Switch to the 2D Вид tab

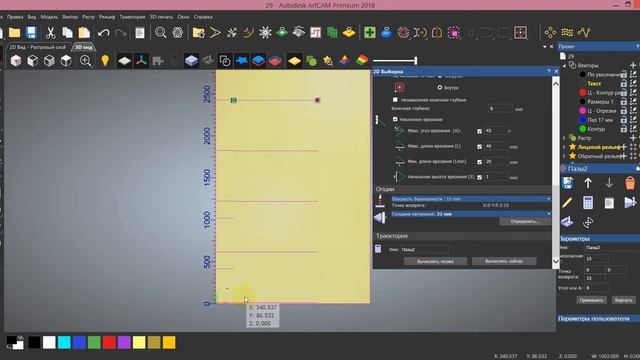point(38,47)
